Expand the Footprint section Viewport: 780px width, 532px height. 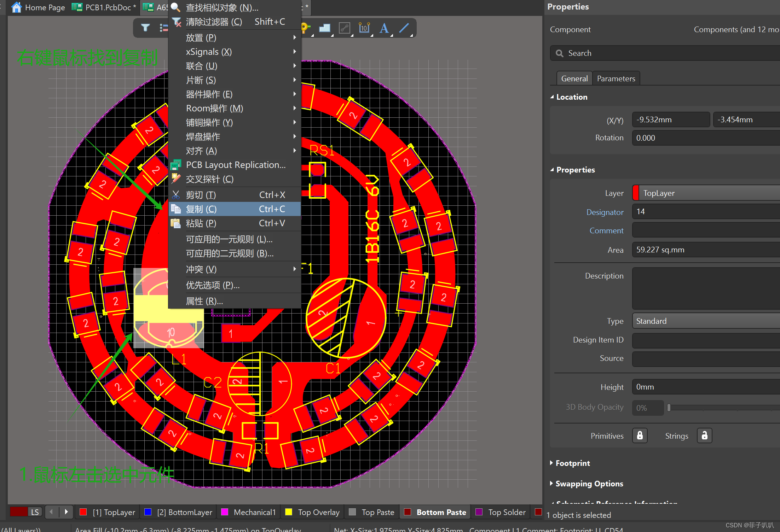click(572, 463)
